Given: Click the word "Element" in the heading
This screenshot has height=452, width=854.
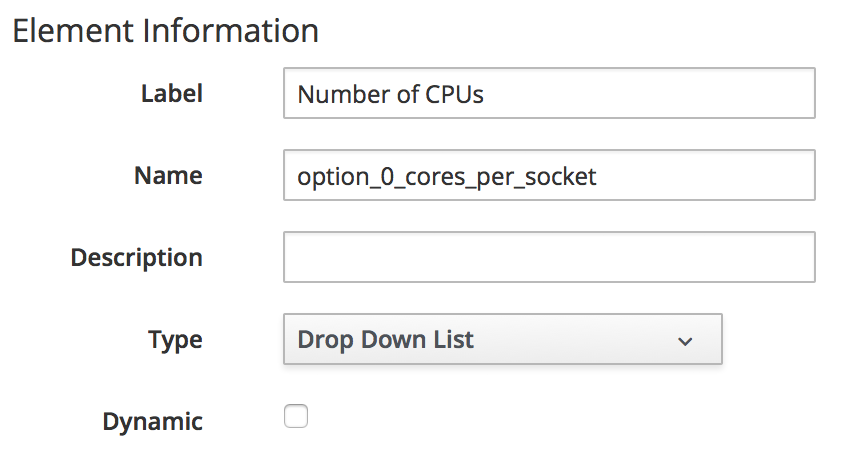Looking at the screenshot, I should [x=73, y=30].
